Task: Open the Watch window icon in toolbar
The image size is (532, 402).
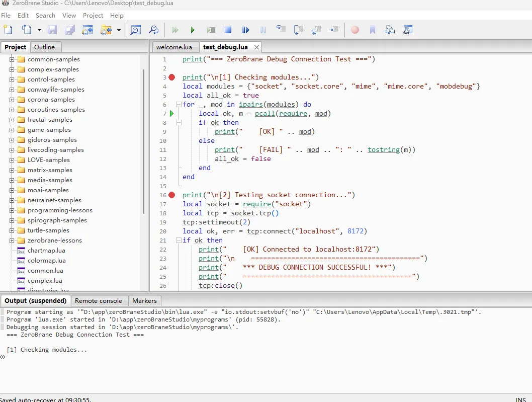Action: tap(408, 30)
